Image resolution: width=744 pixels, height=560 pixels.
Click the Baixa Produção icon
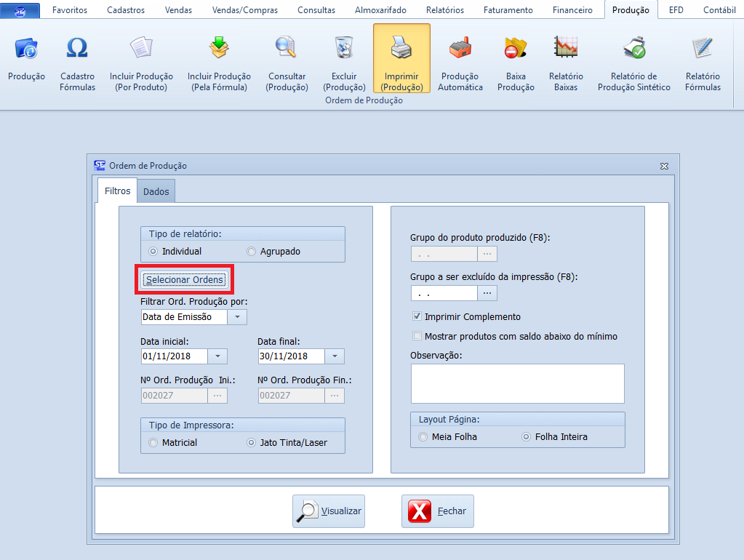point(515,49)
